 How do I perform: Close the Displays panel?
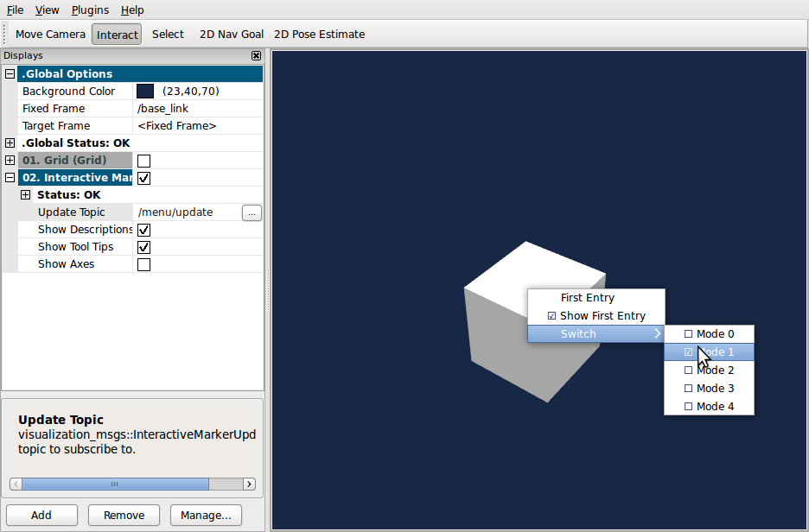tap(256, 55)
